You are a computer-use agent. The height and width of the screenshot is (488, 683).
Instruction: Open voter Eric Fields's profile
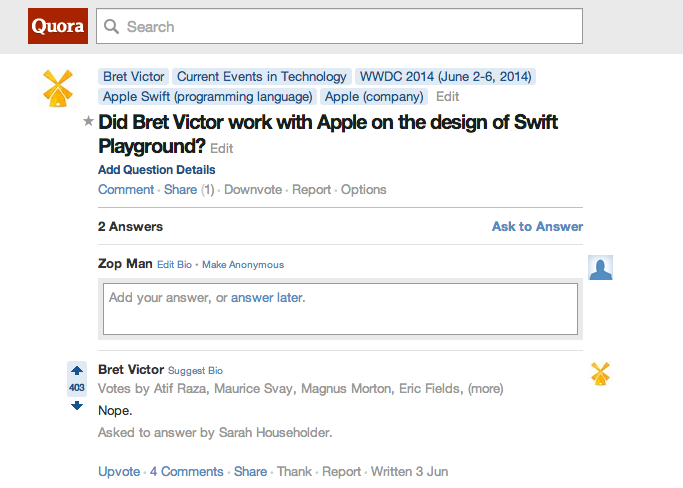(x=429, y=389)
